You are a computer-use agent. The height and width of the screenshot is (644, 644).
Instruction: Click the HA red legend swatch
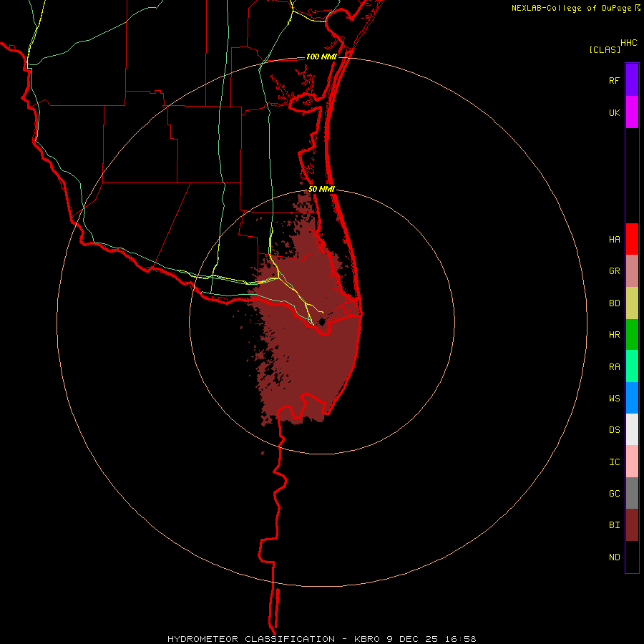pos(632,239)
